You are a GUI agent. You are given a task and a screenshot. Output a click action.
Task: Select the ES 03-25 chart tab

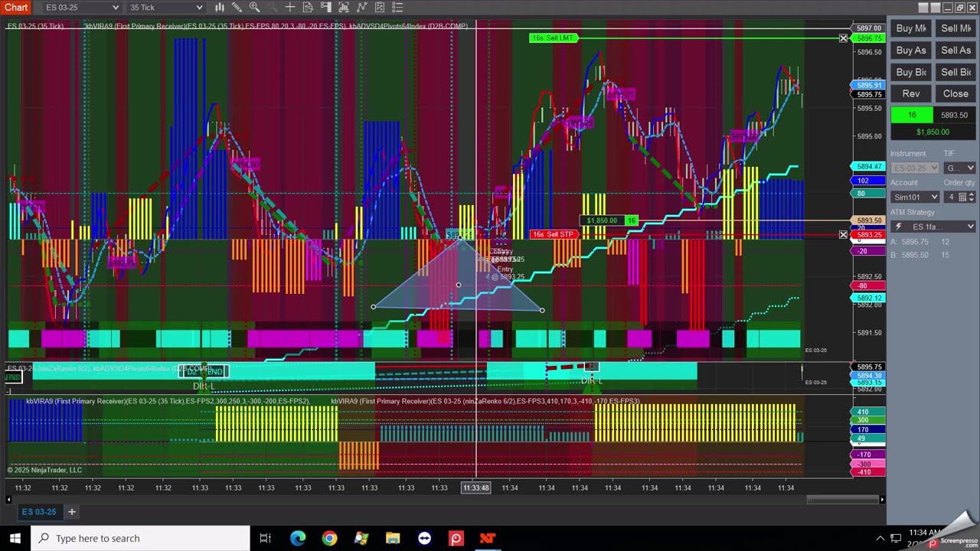[x=38, y=511]
